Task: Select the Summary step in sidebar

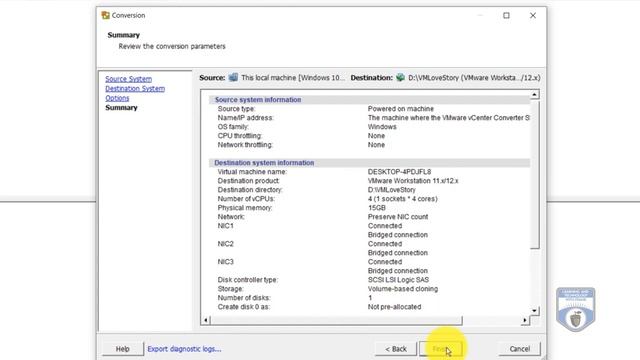Action: [x=121, y=108]
